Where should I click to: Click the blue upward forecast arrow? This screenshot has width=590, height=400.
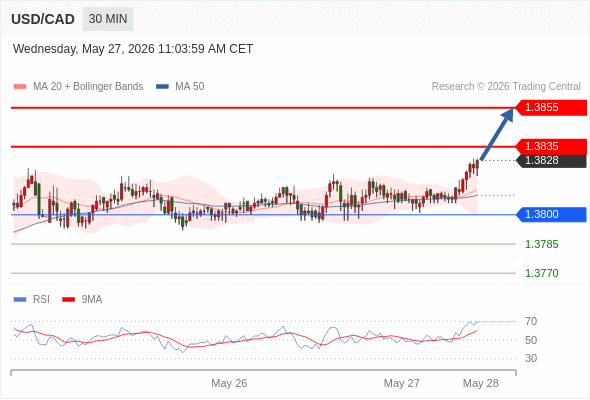[x=497, y=134]
